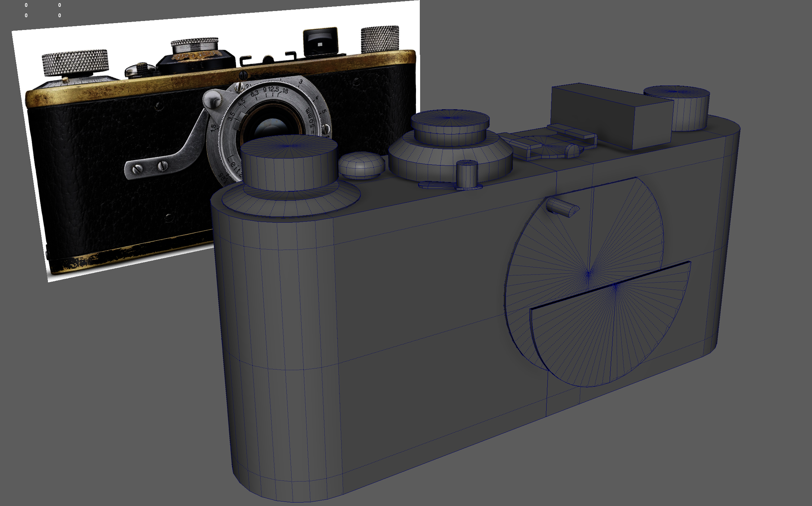Select the large film advance knob mesh
The height and width of the screenshot is (506, 812).
pyautogui.click(x=289, y=163)
